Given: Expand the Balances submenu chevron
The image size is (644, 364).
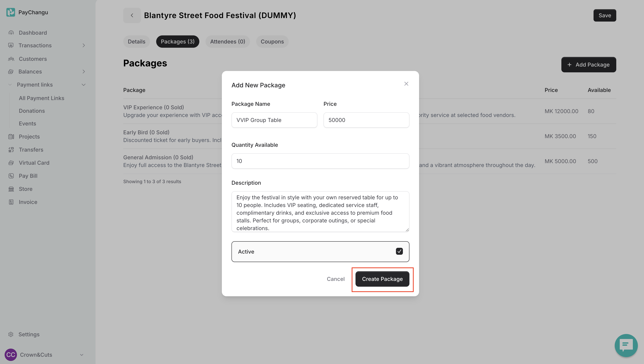Looking at the screenshot, I should (x=84, y=72).
